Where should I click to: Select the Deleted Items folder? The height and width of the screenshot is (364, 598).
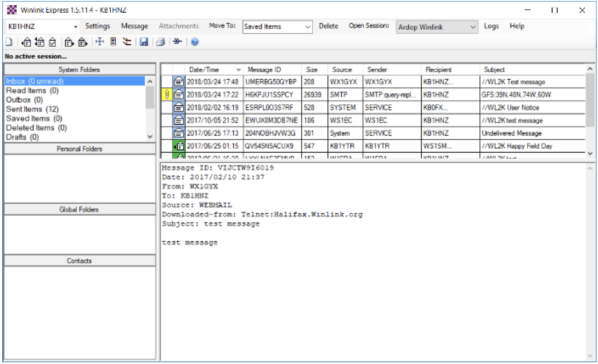37,128
